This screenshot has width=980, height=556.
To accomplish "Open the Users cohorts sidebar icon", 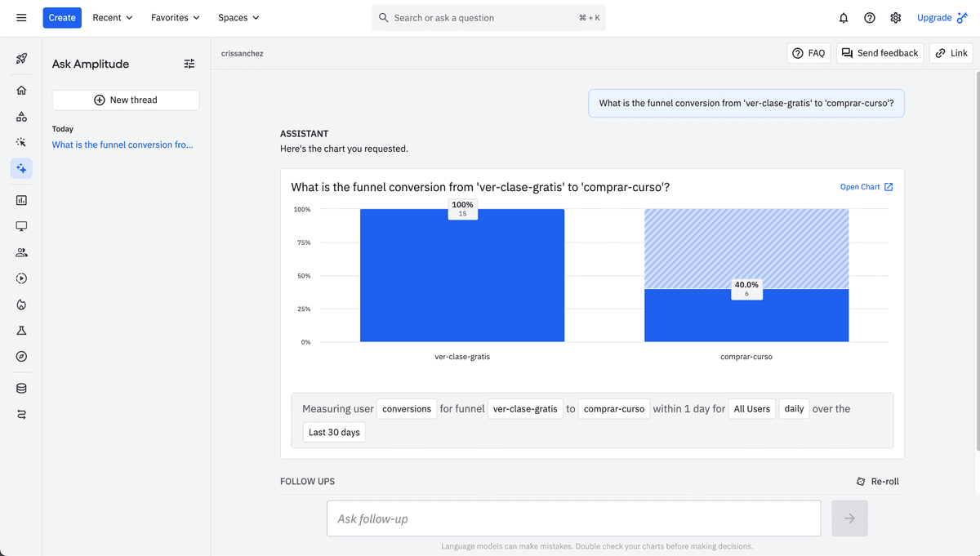I will (x=21, y=252).
